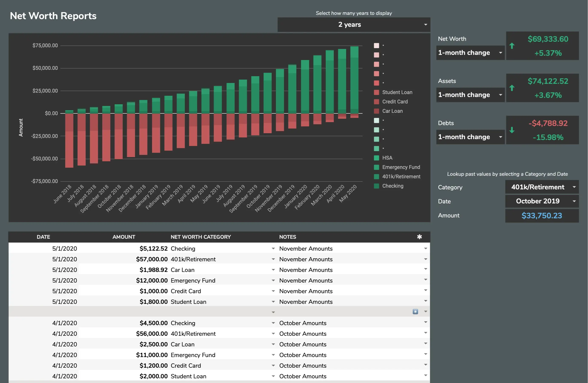The image size is (588, 383).
Task: Click the green down arrow beside Debts
Action: click(x=512, y=130)
